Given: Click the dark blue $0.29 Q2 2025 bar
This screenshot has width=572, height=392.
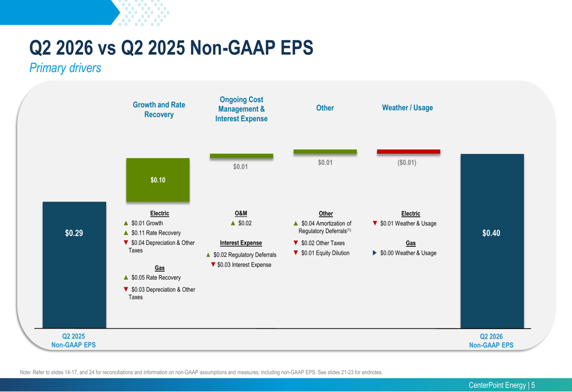Looking at the screenshot, I should point(74,265).
